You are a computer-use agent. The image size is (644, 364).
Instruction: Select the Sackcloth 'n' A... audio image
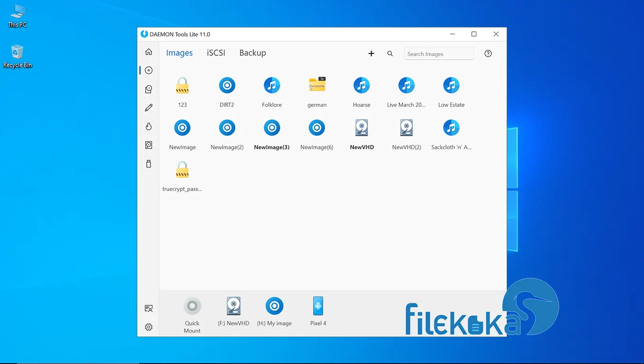pos(451,127)
